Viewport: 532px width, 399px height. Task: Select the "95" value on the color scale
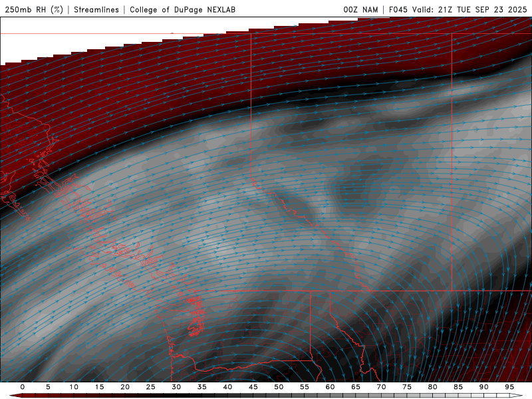tap(509, 387)
